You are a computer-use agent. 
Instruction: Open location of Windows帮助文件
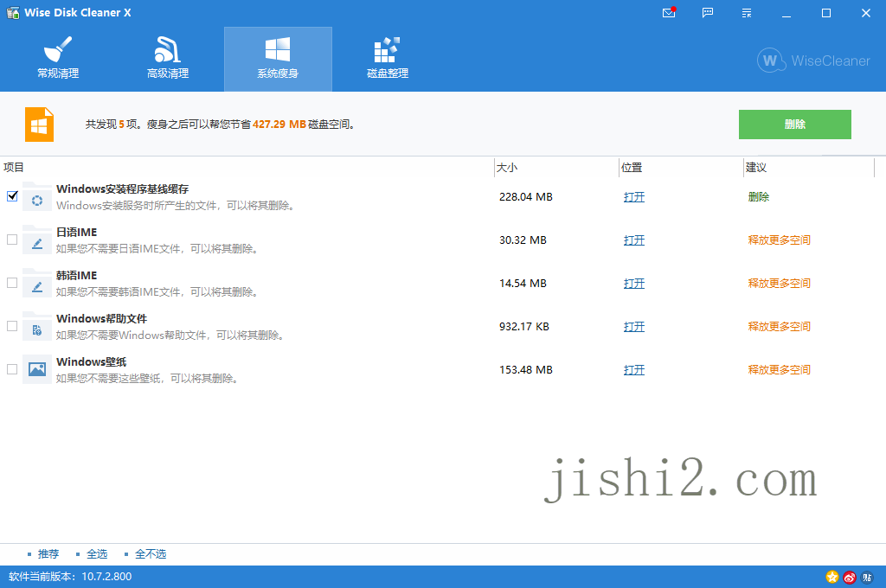tap(634, 327)
